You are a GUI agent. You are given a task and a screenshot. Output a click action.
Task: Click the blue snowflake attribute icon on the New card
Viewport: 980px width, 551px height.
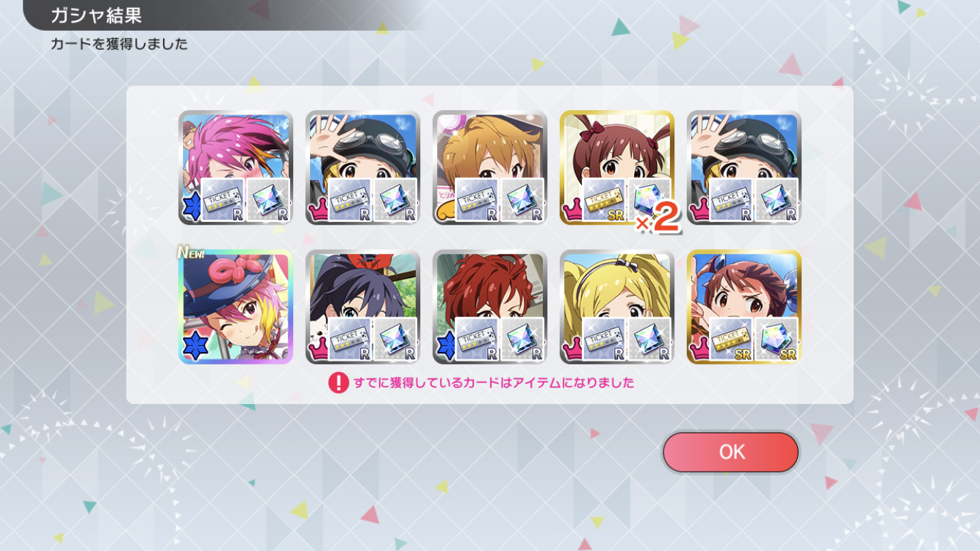(x=194, y=345)
